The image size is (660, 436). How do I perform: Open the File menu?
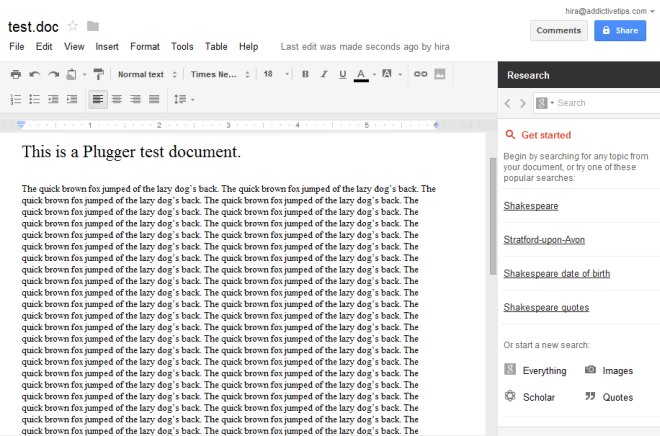point(17,47)
